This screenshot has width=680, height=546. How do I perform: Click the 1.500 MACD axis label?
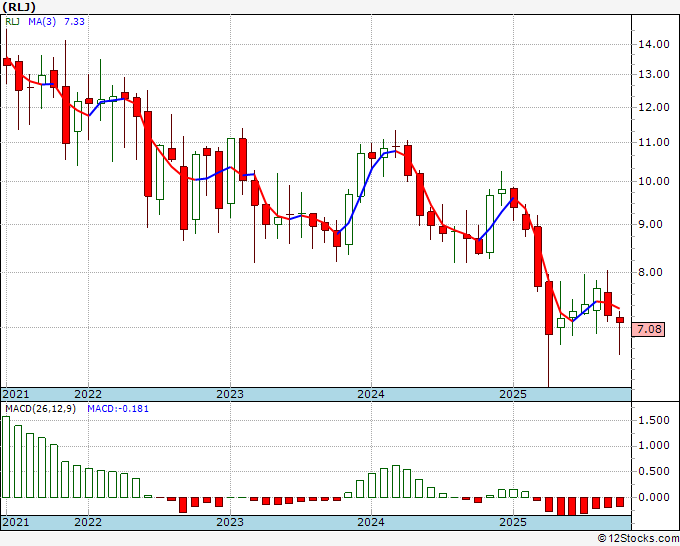(x=654, y=420)
